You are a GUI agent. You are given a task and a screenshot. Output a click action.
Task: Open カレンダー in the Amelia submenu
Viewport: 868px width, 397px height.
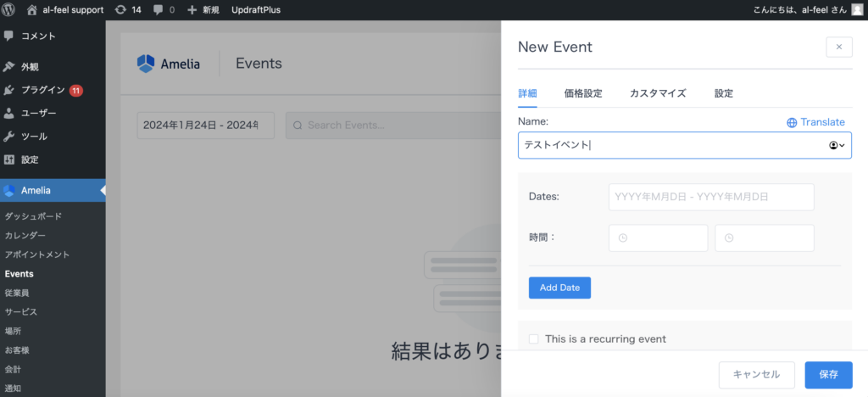pyautogui.click(x=25, y=235)
